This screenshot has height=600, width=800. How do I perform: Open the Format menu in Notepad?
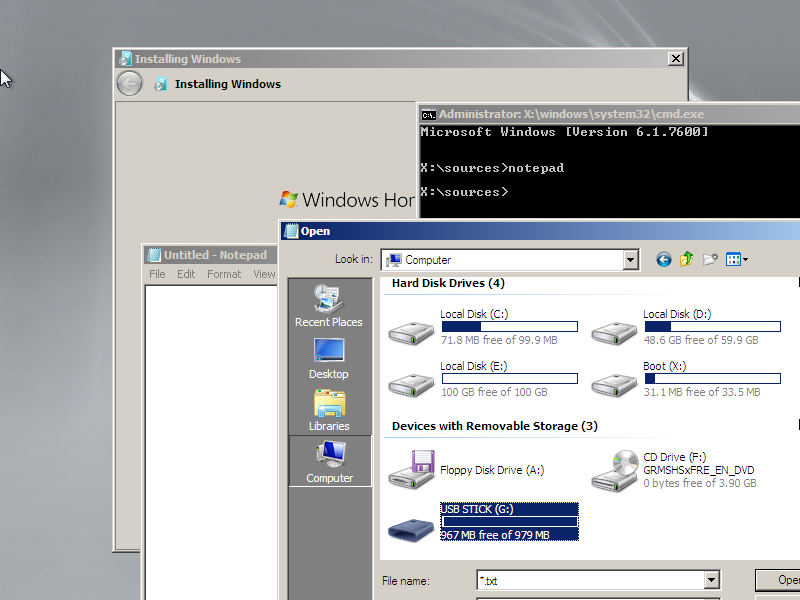[x=224, y=273]
